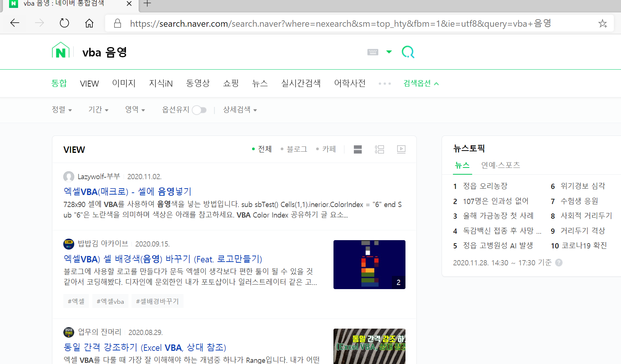Open the browser home icon
This screenshot has width=621, height=364.
(x=89, y=23)
